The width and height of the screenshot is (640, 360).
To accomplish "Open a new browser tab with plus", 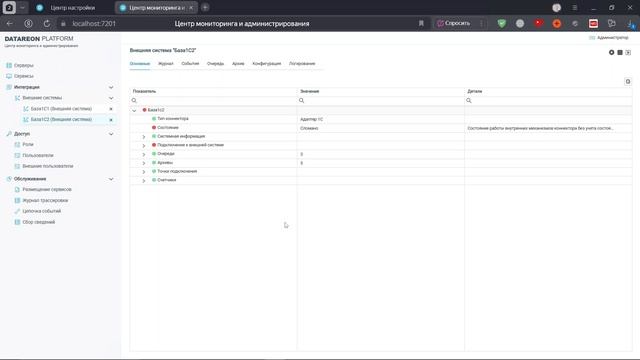I will coord(205,7).
